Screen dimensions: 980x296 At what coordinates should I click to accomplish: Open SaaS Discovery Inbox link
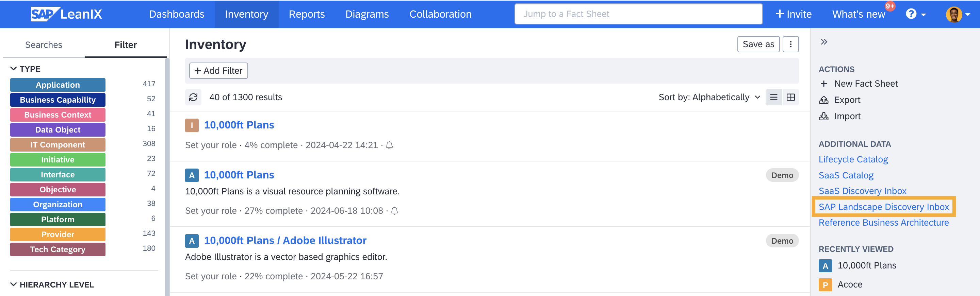(863, 191)
